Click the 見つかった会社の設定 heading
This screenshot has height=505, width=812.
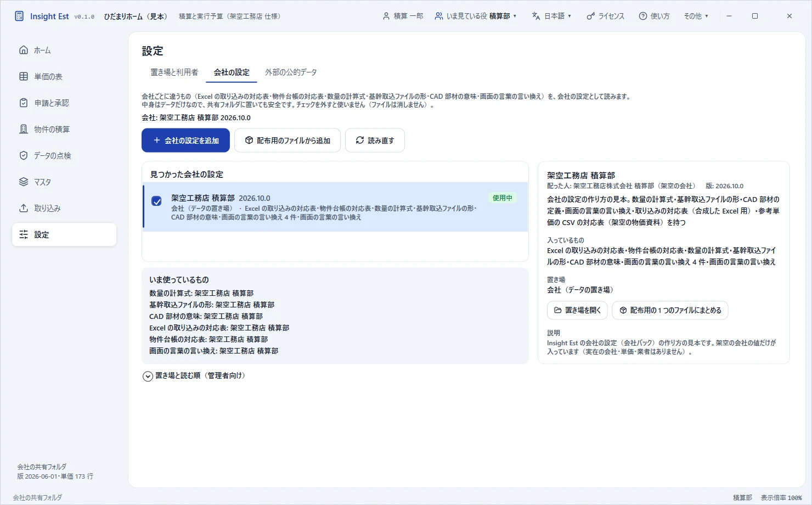point(187,174)
